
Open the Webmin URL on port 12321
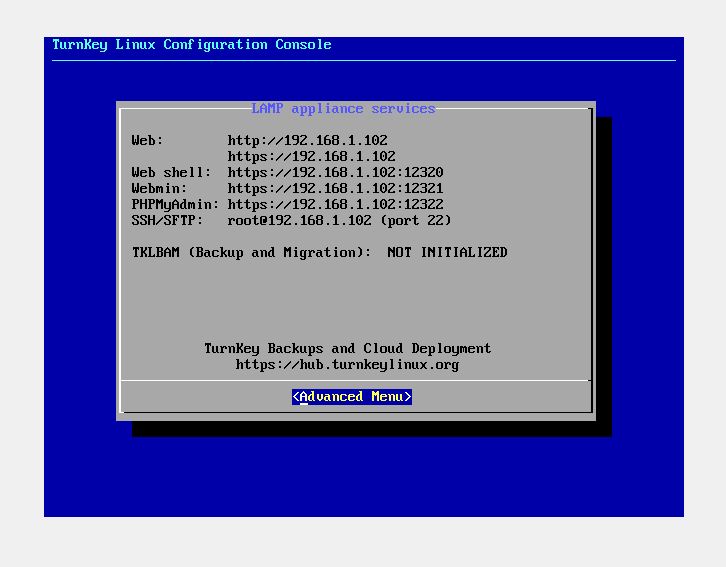coord(335,189)
